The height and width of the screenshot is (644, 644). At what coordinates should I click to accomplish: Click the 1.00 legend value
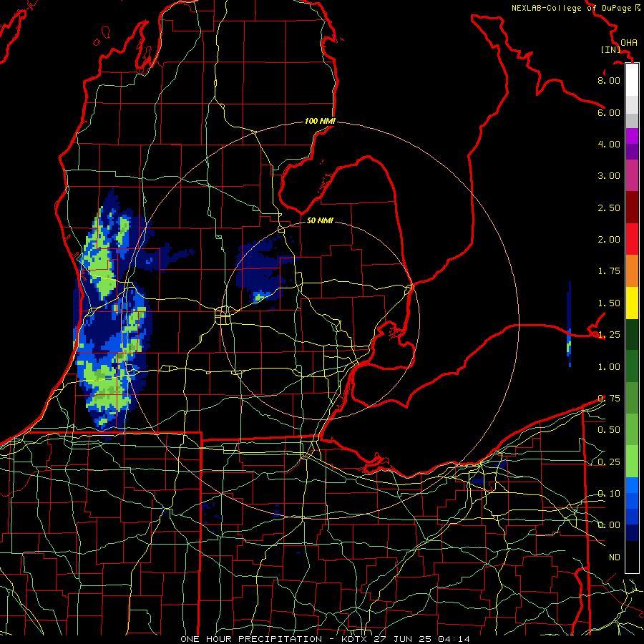coord(609,367)
